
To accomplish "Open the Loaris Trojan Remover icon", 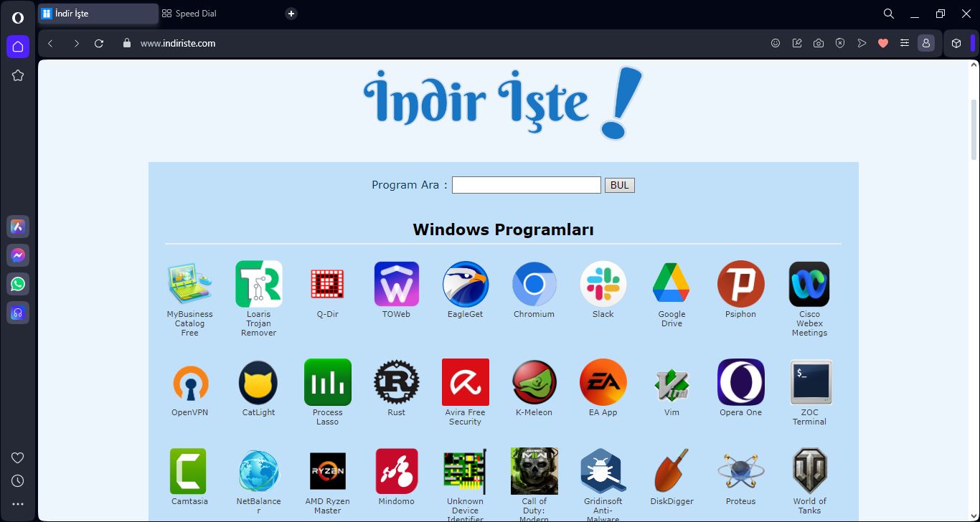I will [258, 284].
